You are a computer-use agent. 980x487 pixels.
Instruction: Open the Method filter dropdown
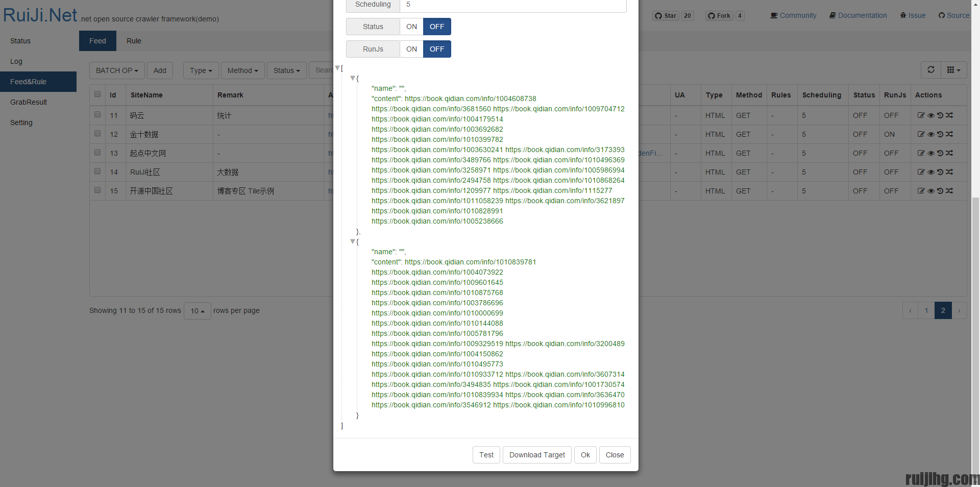click(242, 70)
